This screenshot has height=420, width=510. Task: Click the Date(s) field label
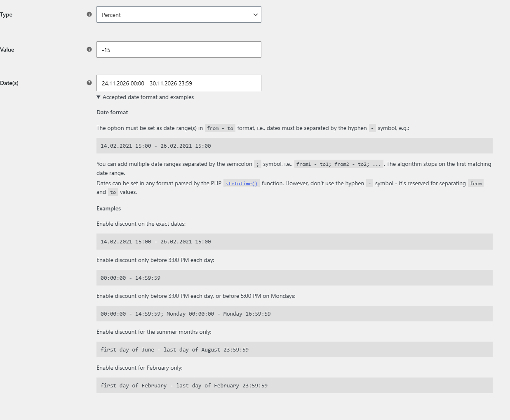pyautogui.click(x=9, y=83)
